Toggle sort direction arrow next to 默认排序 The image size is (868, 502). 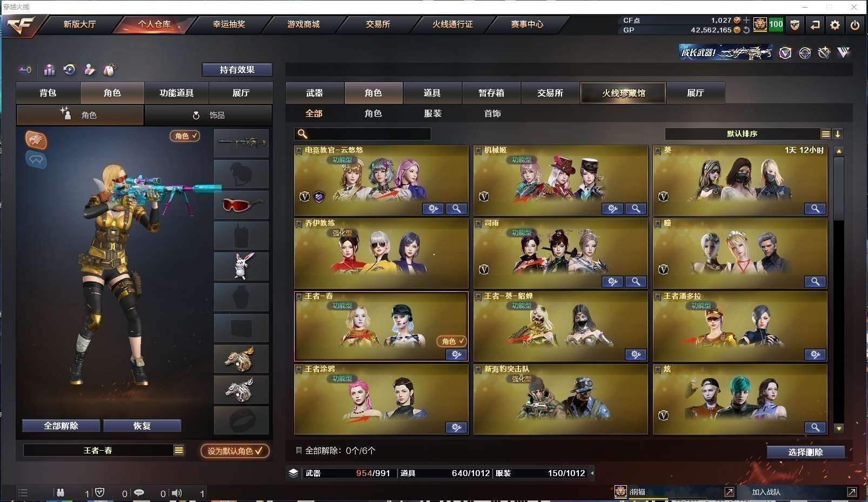[838, 134]
